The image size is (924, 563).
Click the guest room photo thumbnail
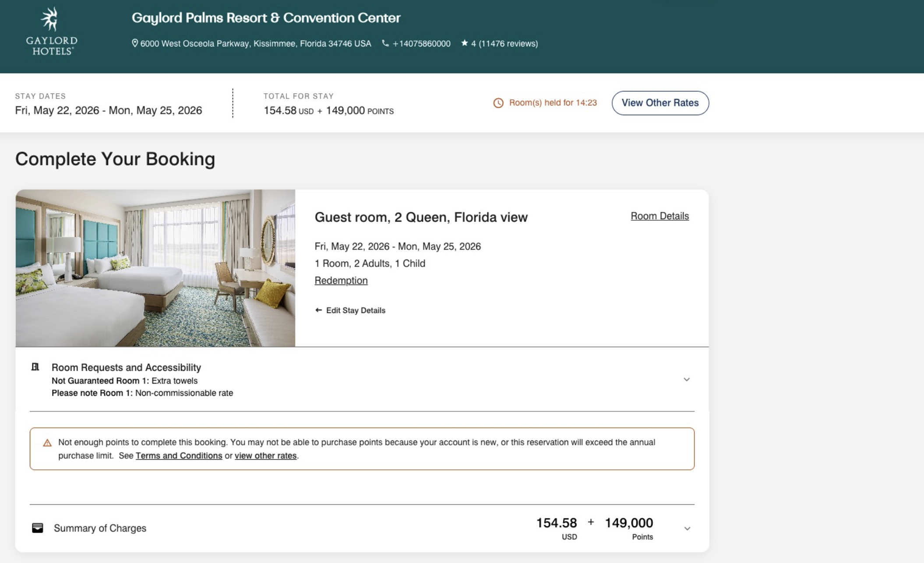tap(155, 268)
